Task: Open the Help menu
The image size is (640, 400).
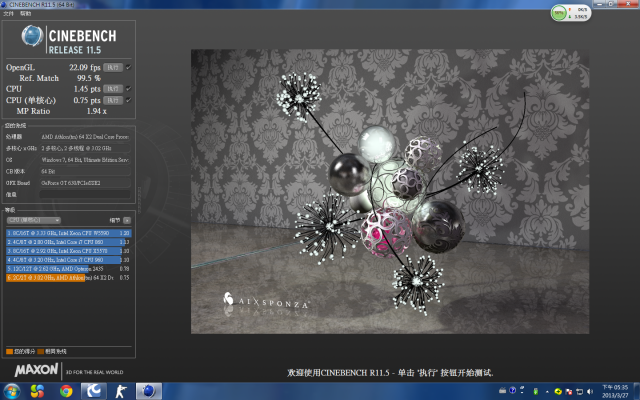Action: point(25,13)
